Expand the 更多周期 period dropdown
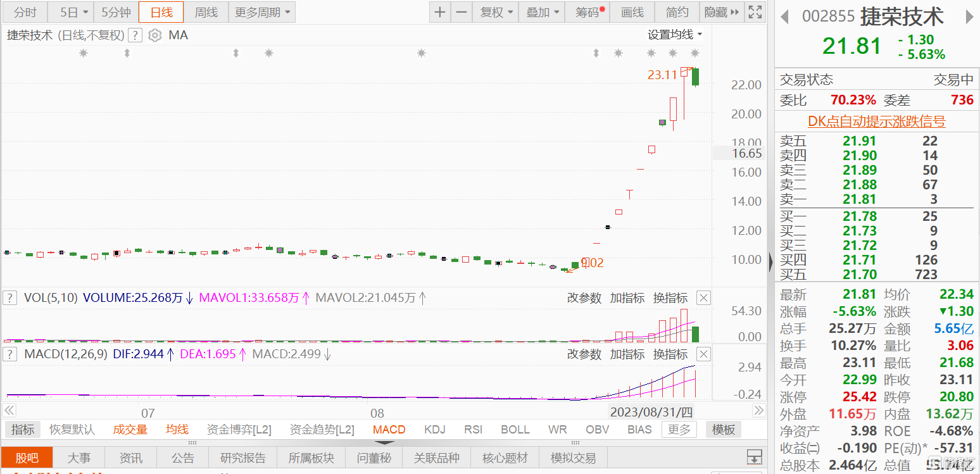This screenshot has height=474, width=980. point(262,12)
